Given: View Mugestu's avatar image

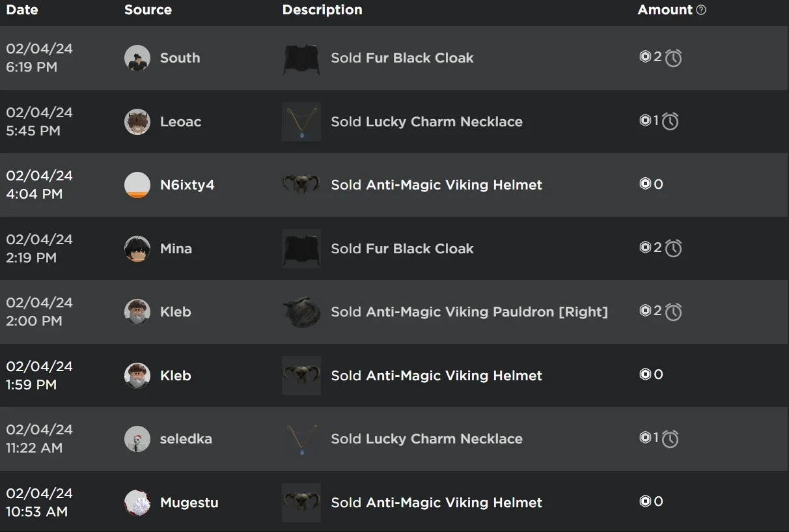Looking at the screenshot, I should coord(137,501).
